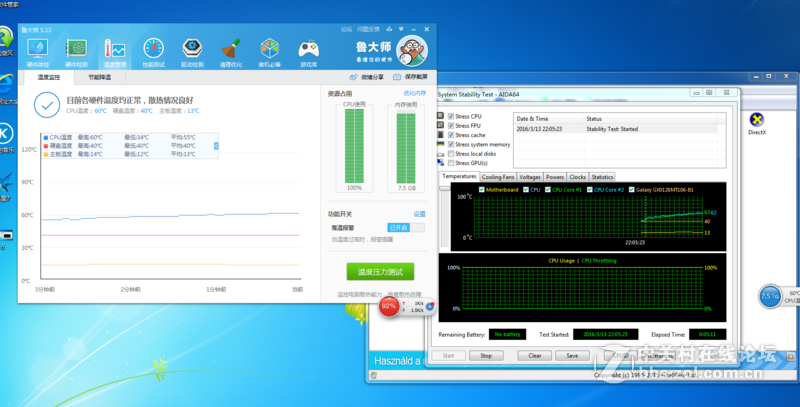Click Clear button in AIDA64

[x=535, y=355]
